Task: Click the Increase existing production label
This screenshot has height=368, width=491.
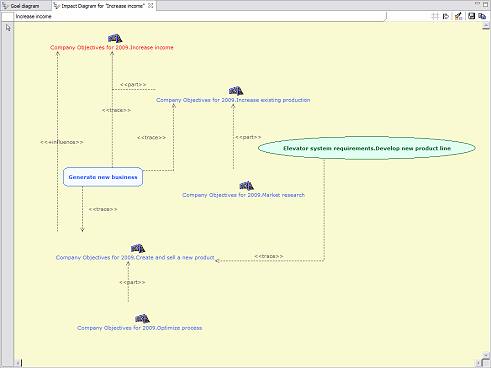Action: (x=233, y=100)
